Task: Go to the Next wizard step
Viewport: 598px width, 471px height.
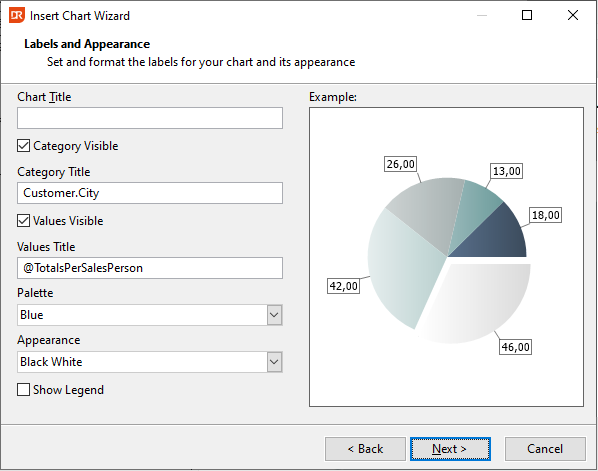Action: click(450, 449)
